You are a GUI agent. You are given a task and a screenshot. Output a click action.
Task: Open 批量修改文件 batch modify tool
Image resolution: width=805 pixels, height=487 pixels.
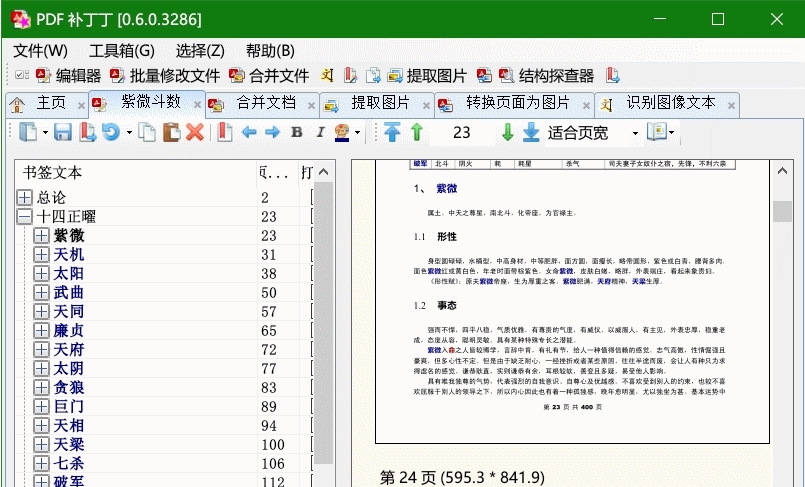coord(164,75)
